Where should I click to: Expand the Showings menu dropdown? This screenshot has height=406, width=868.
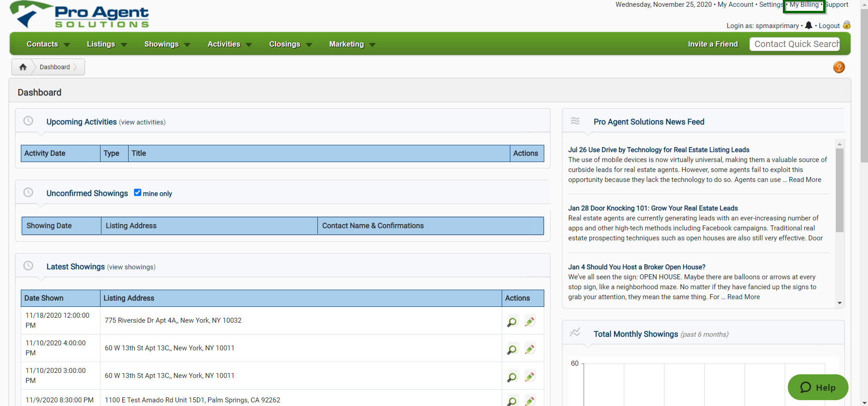coord(187,45)
